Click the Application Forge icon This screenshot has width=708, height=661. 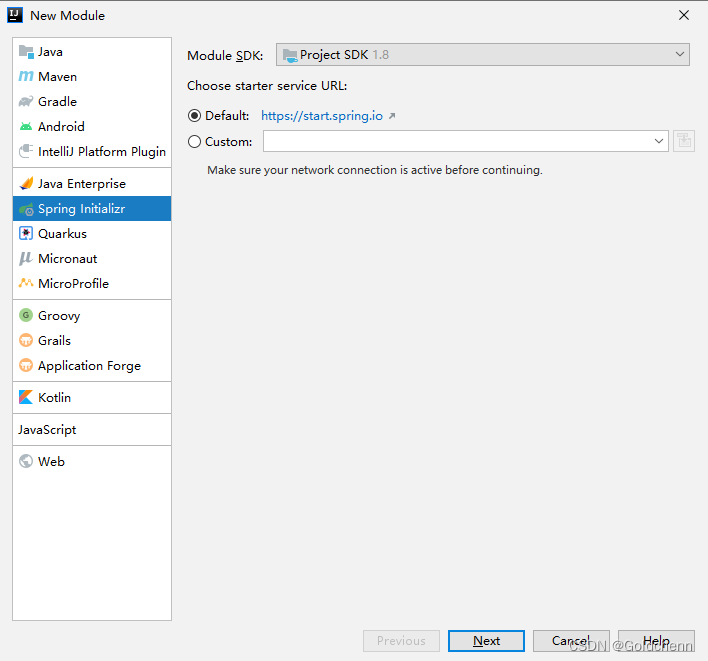tap(26, 365)
